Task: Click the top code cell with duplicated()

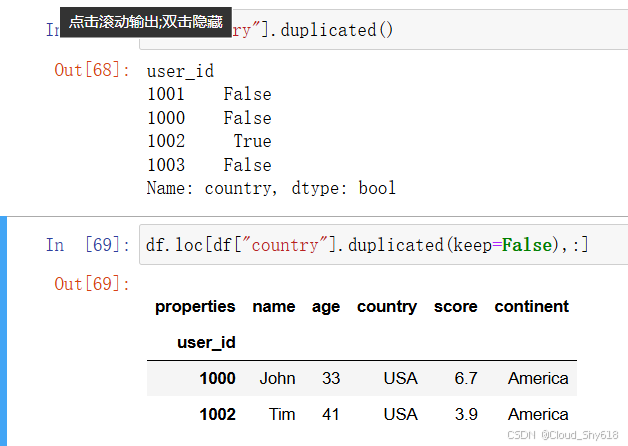Action: tap(384, 30)
